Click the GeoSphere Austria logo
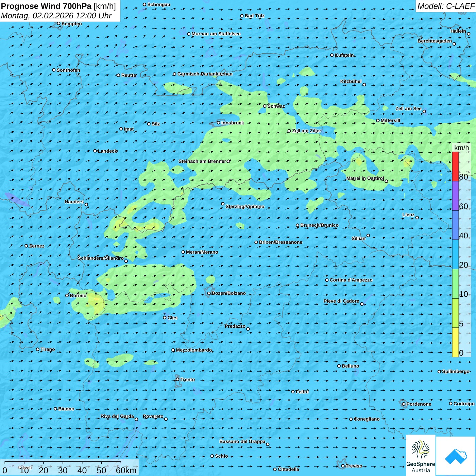This screenshot has height=476, width=476. 421,455
